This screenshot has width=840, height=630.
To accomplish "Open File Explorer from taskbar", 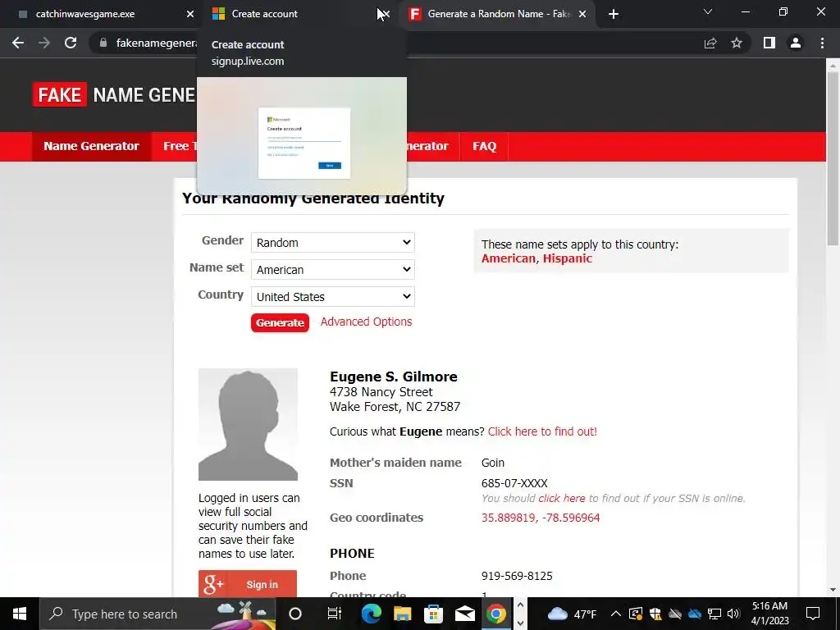I will coord(402,614).
